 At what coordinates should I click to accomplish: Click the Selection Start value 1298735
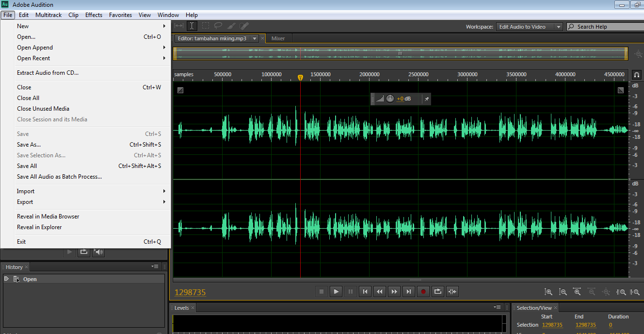(x=552, y=325)
